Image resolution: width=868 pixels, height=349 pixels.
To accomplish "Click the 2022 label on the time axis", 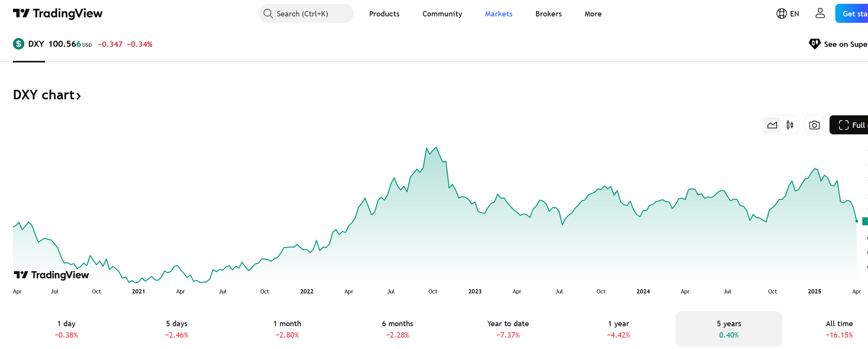I will 307,292.
